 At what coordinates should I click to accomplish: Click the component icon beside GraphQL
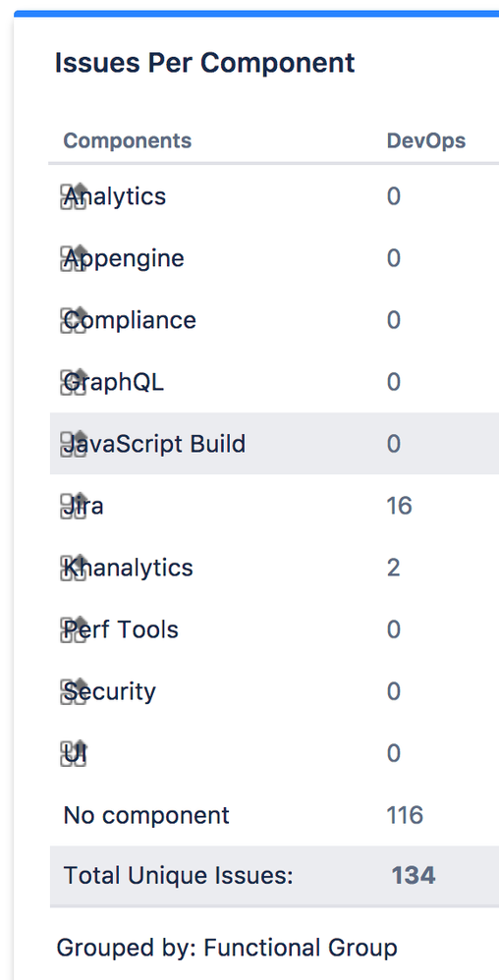click(73, 383)
